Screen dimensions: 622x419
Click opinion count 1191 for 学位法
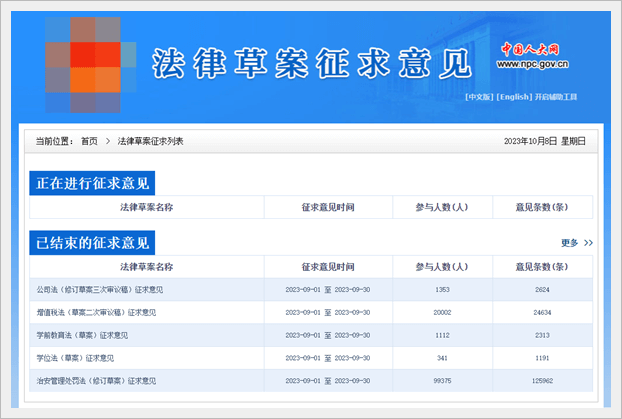(542, 358)
